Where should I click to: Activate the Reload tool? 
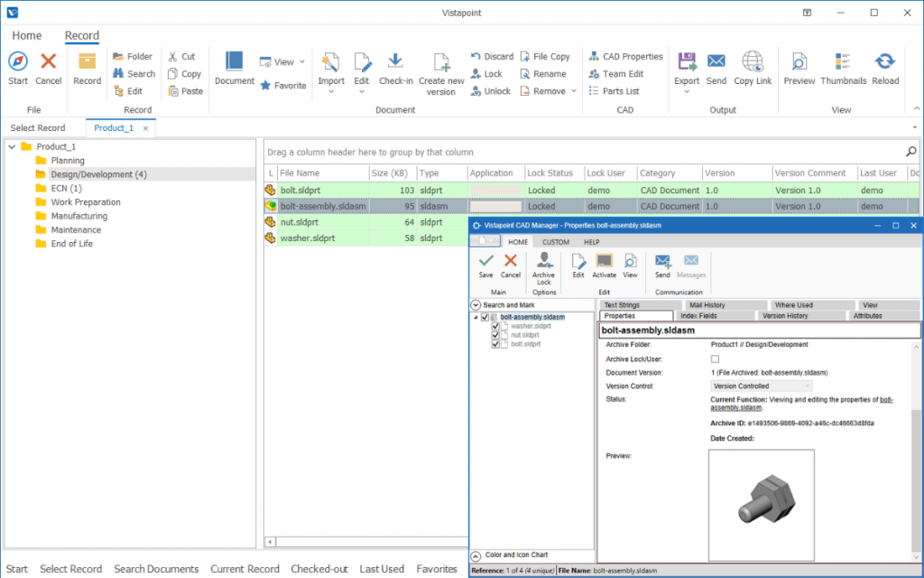(x=885, y=68)
